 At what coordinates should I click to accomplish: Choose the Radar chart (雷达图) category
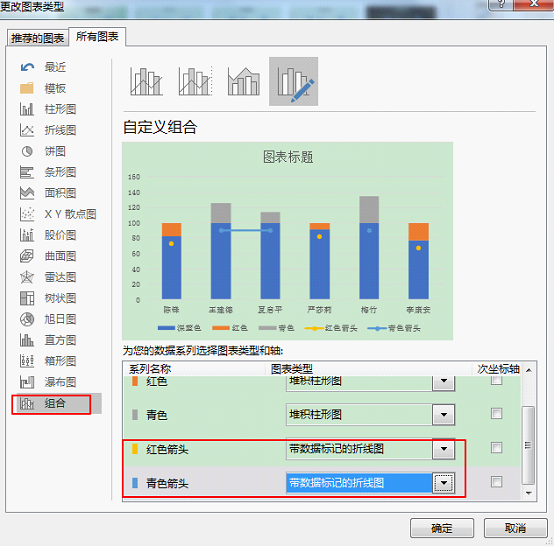point(48,277)
